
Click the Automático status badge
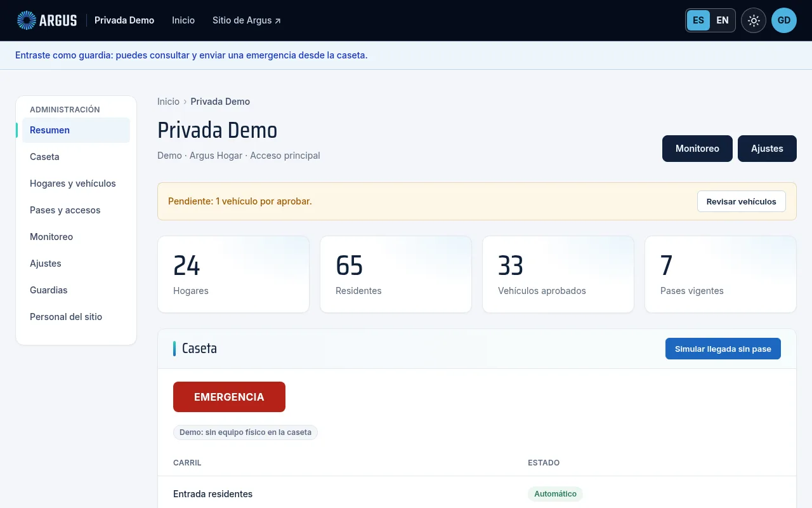pyautogui.click(x=555, y=493)
